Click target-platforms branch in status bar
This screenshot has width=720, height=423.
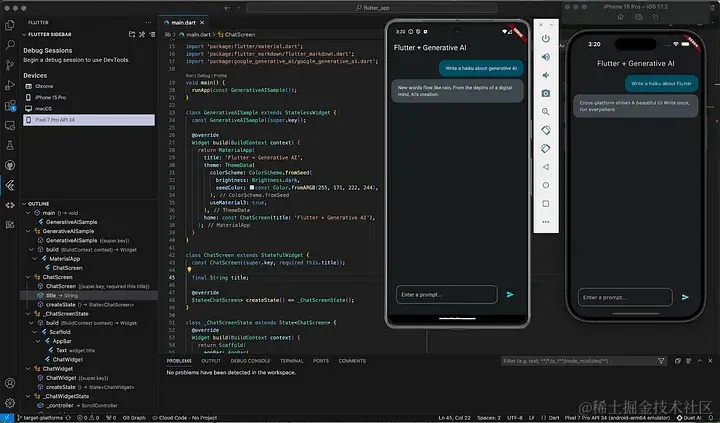coord(42,418)
